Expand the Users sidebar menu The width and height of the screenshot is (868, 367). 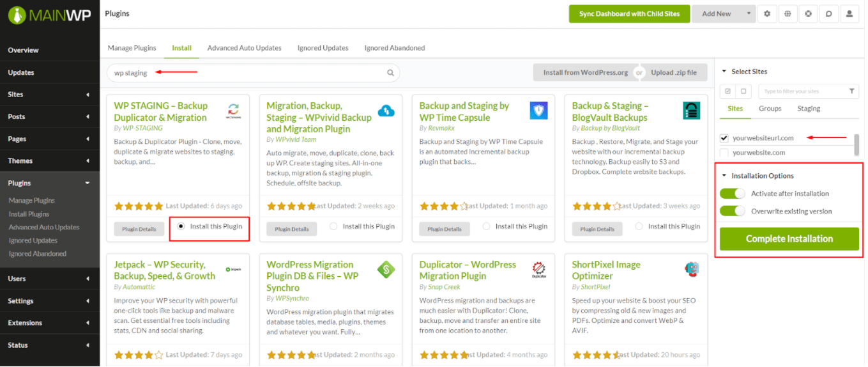click(x=88, y=279)
